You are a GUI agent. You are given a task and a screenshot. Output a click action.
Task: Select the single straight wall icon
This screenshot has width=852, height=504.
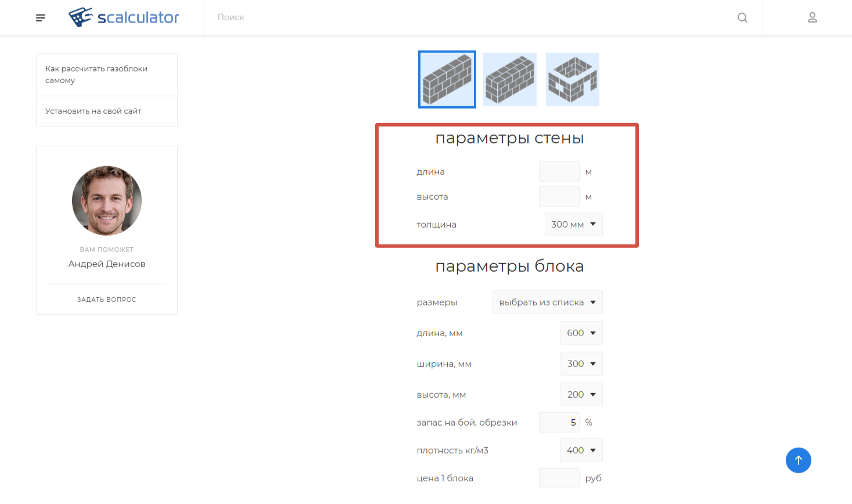point(447,80)
